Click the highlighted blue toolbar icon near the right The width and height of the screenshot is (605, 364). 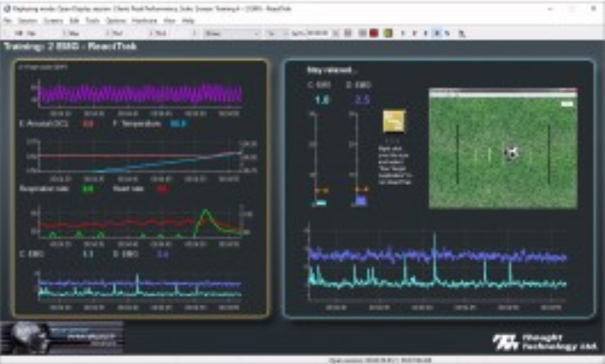[x=436, y=33]
